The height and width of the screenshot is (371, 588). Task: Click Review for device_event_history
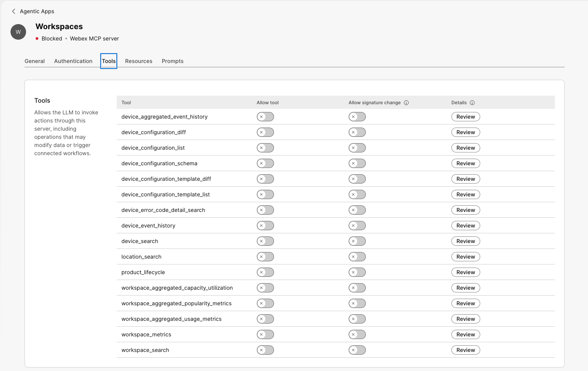pyautogui.click(x=466, y=226)
